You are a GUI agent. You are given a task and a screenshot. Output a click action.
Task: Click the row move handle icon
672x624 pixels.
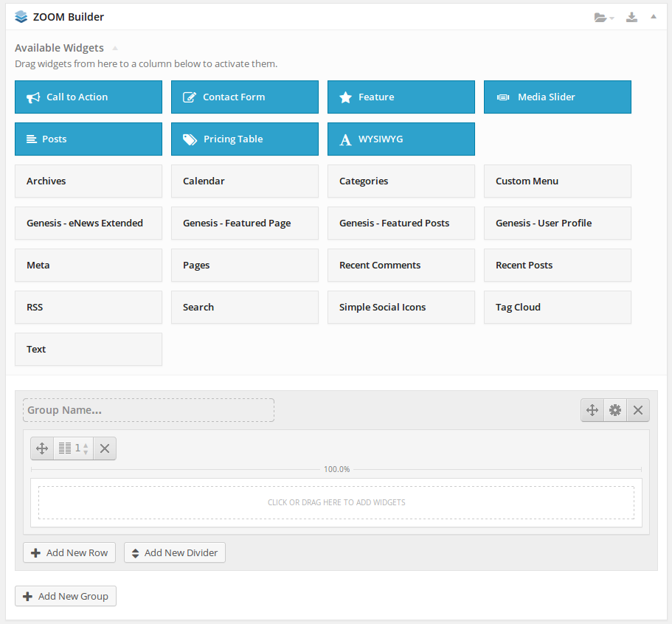[x=42, y=448]
